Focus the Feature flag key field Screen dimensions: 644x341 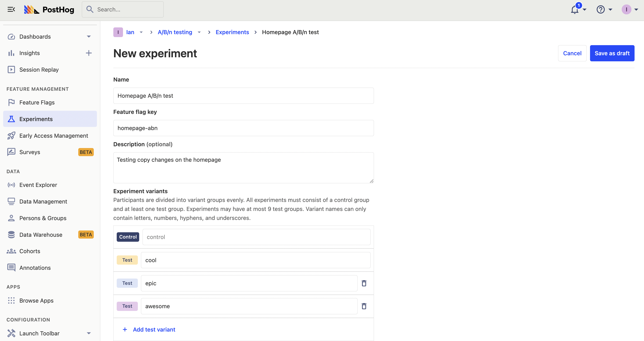click(x=243, y=128)
